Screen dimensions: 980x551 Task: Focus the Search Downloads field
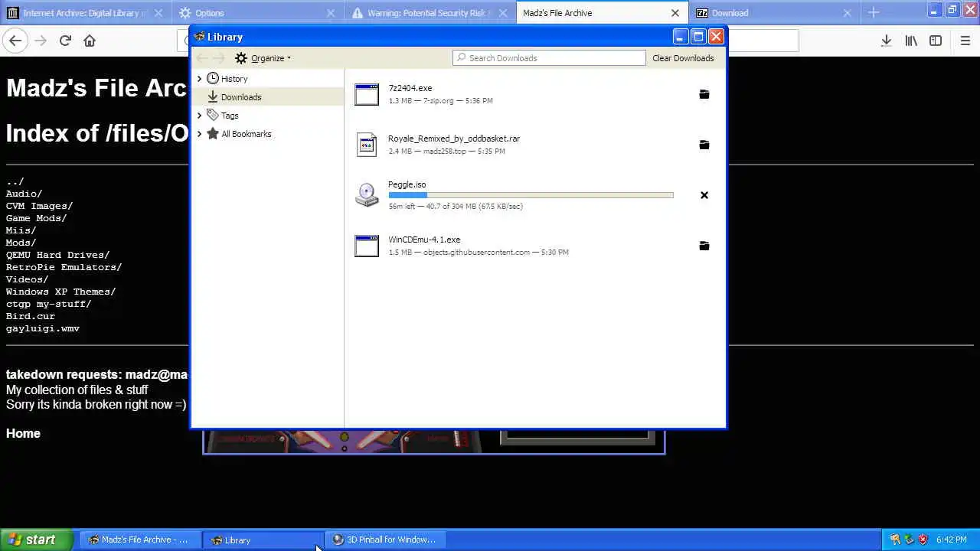(549, 58)
